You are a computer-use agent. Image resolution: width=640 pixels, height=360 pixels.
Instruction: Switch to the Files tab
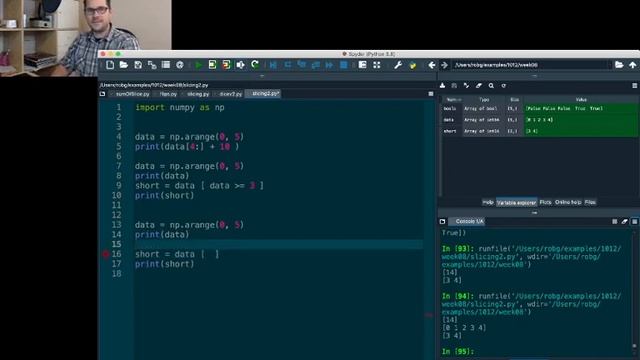click(590, 202)
